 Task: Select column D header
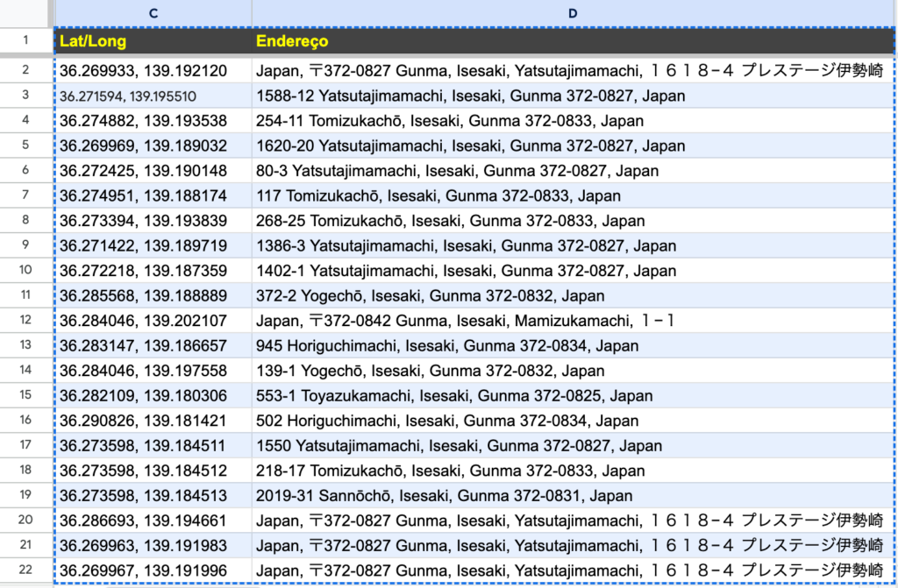tap(574, 12)
